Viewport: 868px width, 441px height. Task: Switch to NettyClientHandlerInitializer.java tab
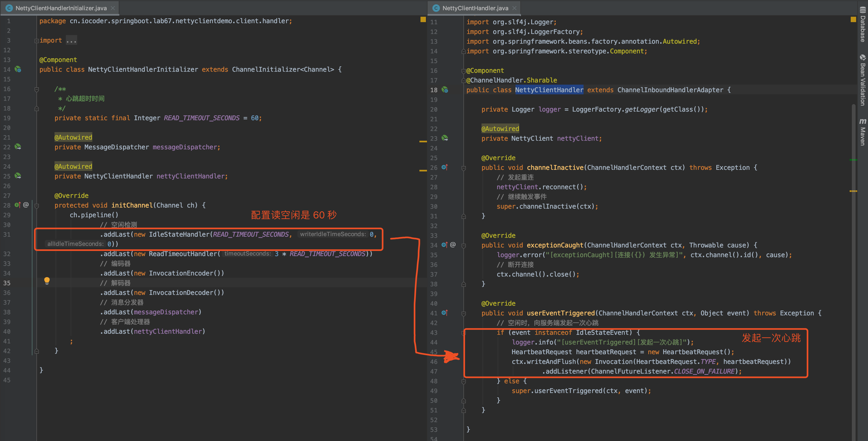tap(61, 8)
